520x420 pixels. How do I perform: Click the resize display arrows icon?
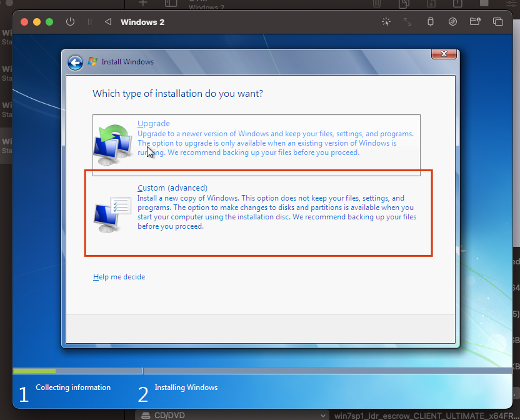[407, 22]
